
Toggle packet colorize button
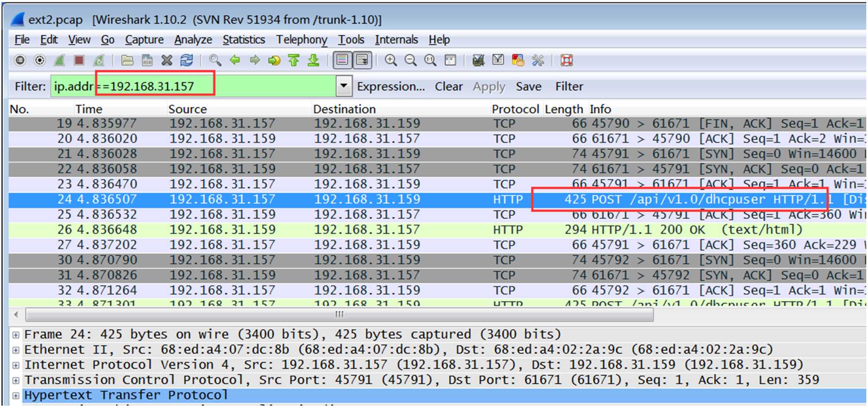pyautogui.click(x=342, y=60)
